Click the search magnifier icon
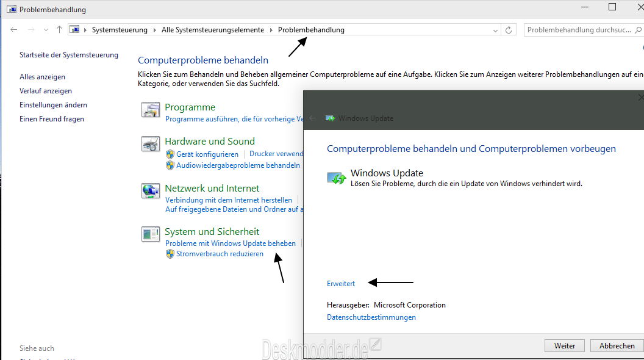 (638, 29)
